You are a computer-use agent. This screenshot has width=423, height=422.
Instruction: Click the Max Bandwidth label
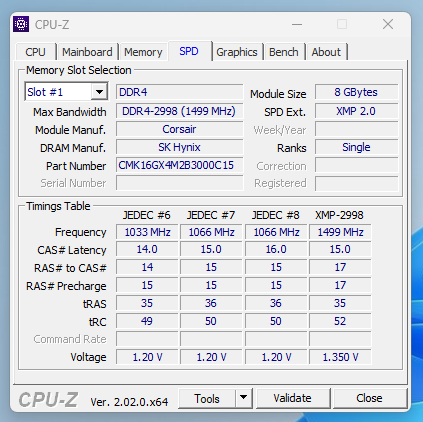(x=70, y=112)
